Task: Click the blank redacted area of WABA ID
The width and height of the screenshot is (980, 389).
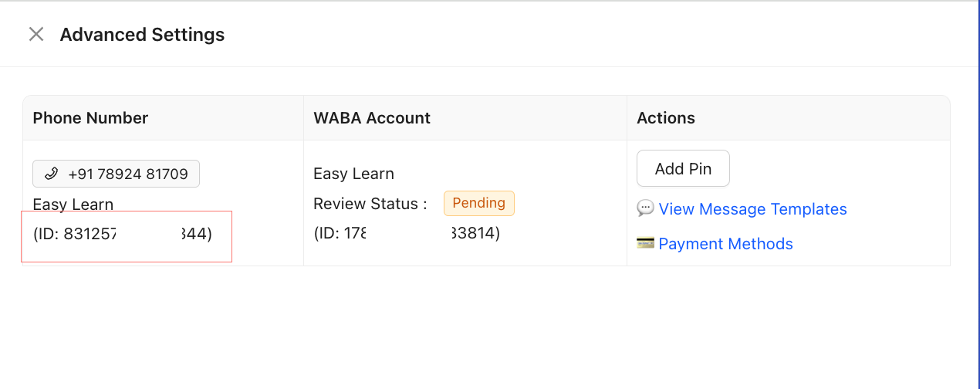Action: pyautogui.click(x=406, y=233)
